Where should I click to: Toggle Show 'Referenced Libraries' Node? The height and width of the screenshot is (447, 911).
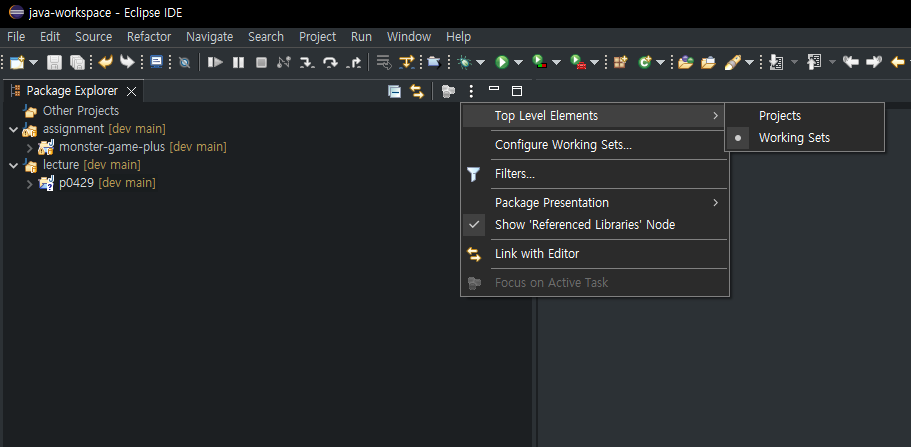[594, 224]
